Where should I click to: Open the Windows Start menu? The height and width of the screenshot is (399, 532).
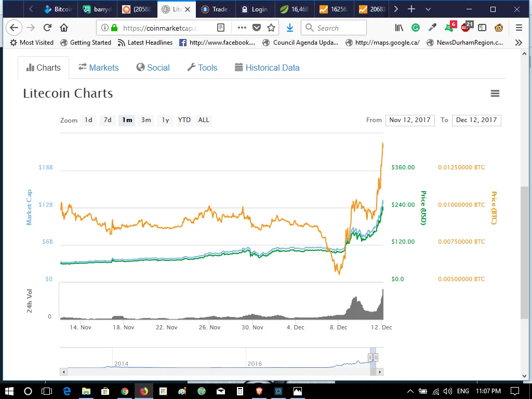[x=9, y=391]
